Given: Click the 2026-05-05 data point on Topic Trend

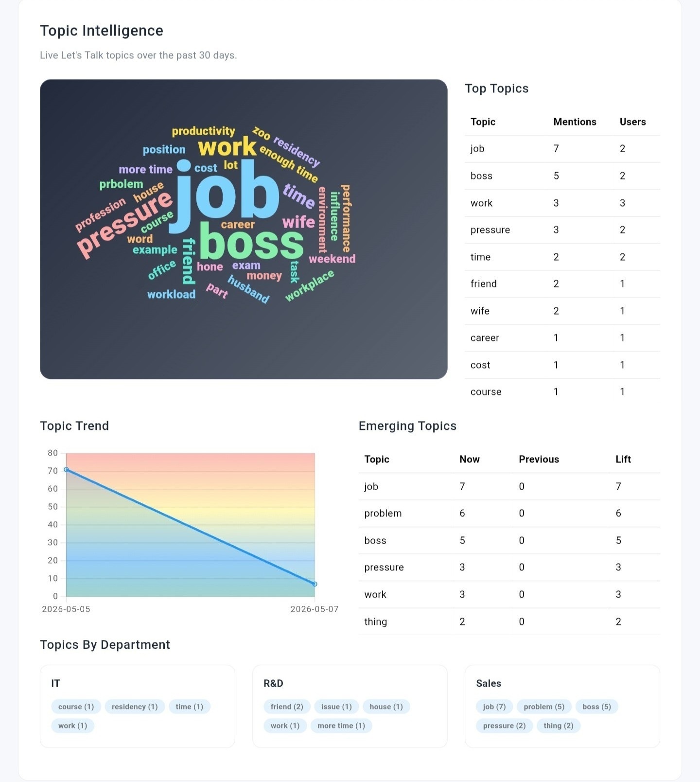Looking at the screenshot, I should click(x=66, y=469).
